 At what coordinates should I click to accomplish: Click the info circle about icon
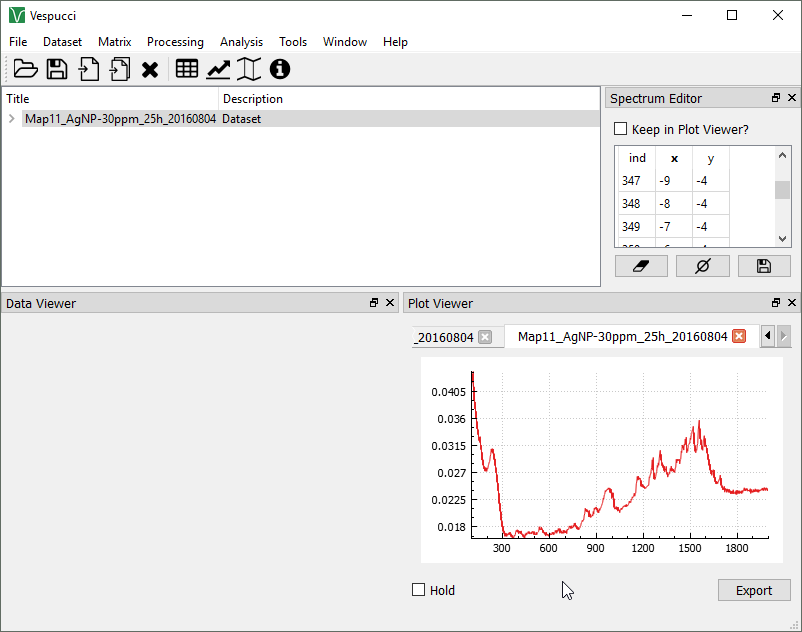pyautogui.click(x=280, y=69)
